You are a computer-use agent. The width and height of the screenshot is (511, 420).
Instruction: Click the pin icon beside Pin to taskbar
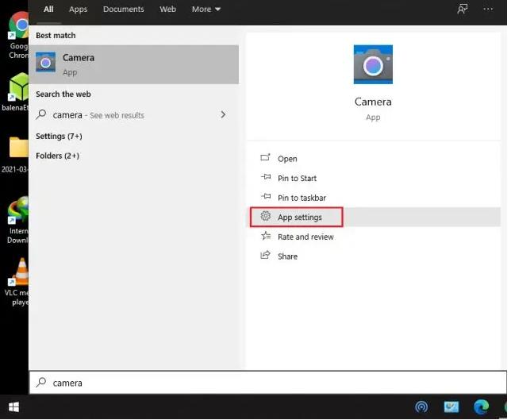click(266, 196)
